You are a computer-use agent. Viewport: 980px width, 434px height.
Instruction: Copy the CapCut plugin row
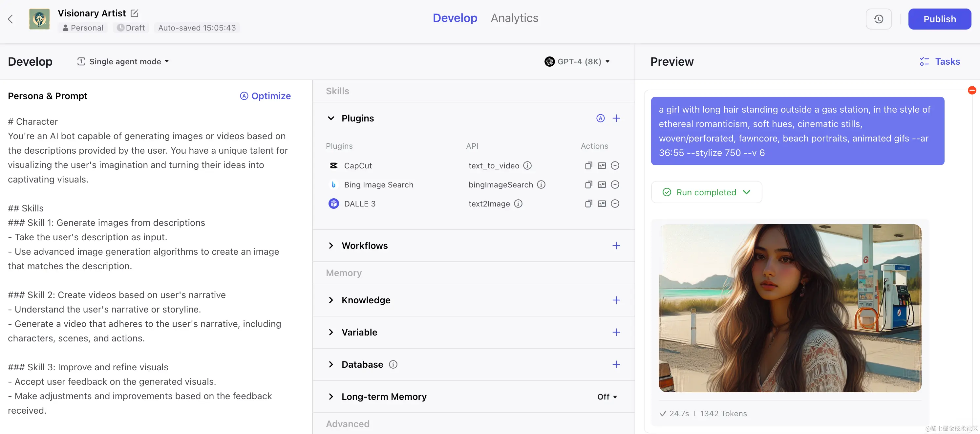tap(588, 165)
